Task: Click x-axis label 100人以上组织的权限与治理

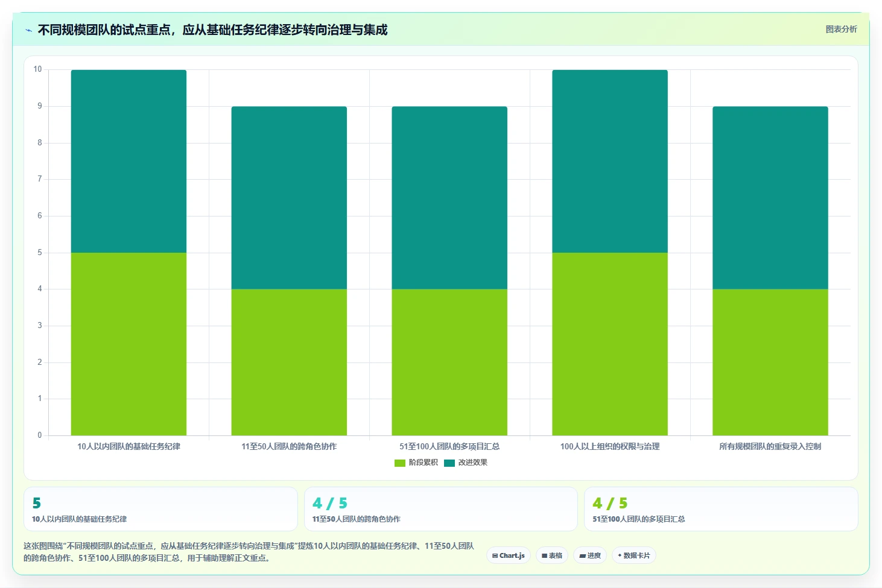Action: 610,446
